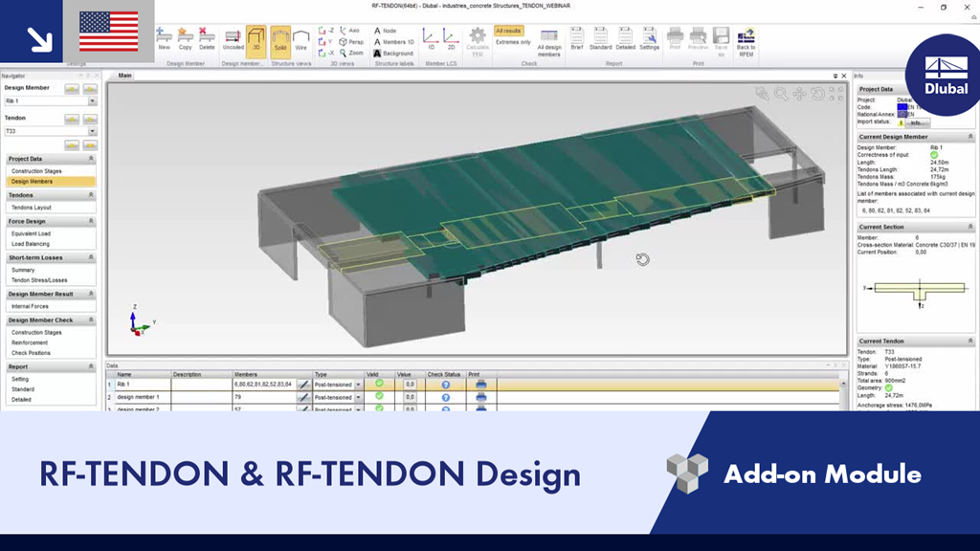The image size is (980, 551).
Task: Collapse the Tendons navigator section
Action: pos(91,195)
